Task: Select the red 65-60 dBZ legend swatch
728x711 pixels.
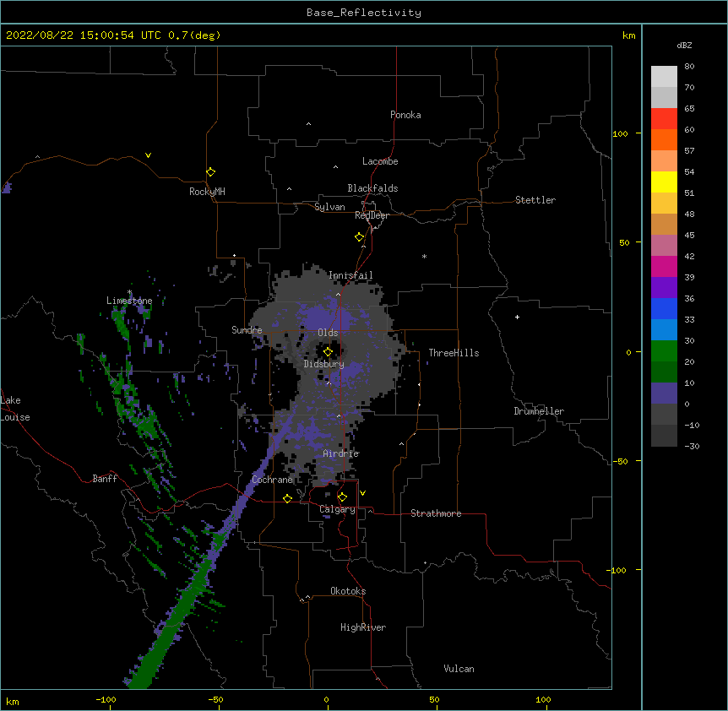Action: point(664,118)
